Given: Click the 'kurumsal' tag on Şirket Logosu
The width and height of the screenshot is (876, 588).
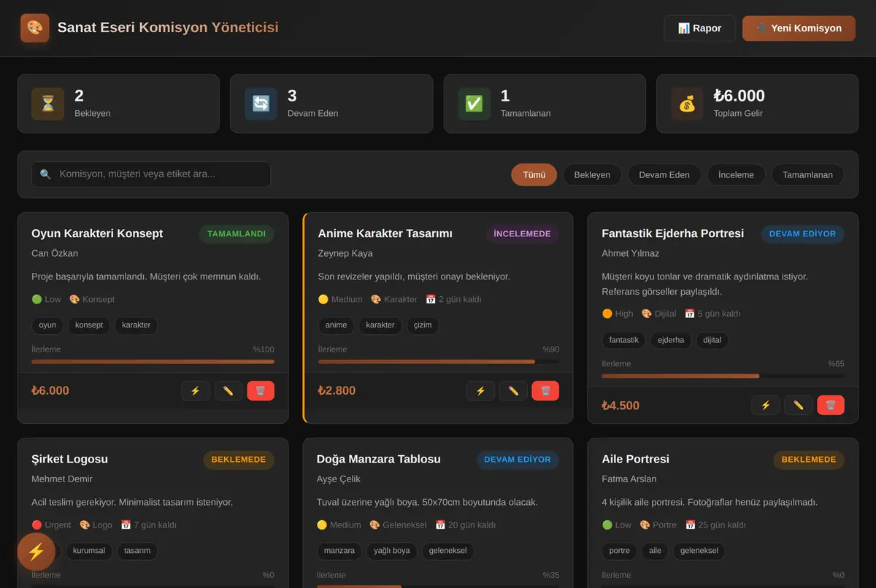Looking at the screenshot, I should click(x=89, y=551).
